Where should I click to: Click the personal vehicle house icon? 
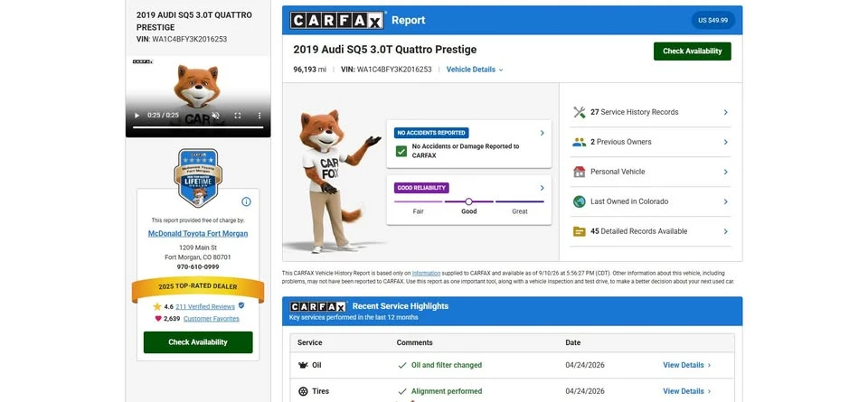[x=579, y=172]
